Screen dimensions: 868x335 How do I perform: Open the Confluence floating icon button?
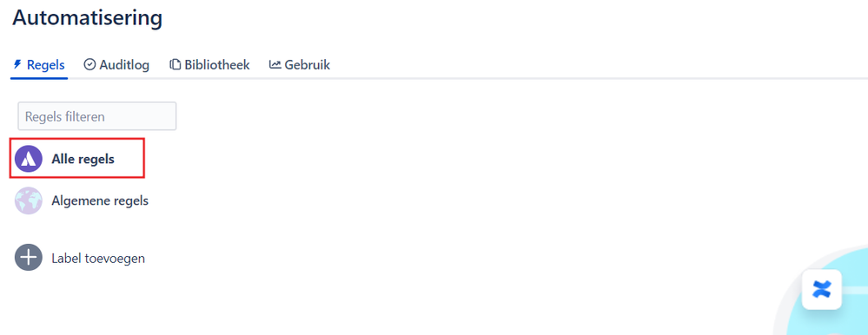point(821,289)
